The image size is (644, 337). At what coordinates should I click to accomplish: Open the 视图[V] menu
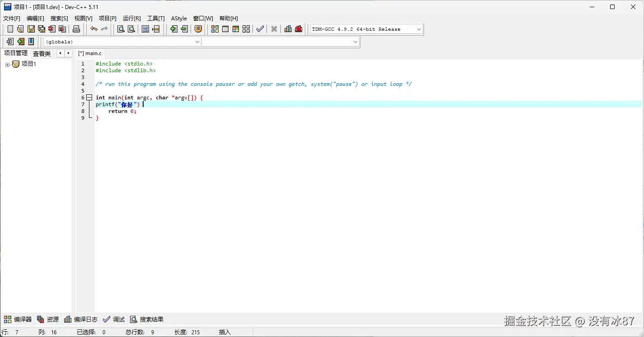[x=83, y=19]
